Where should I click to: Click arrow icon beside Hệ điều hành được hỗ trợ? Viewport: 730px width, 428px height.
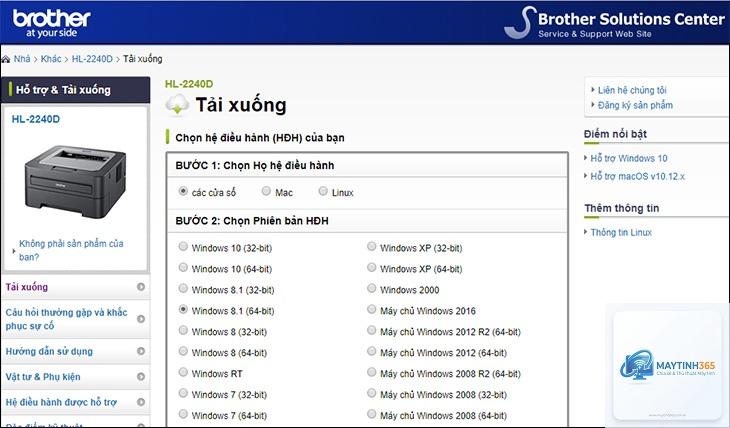click(141, 402)
